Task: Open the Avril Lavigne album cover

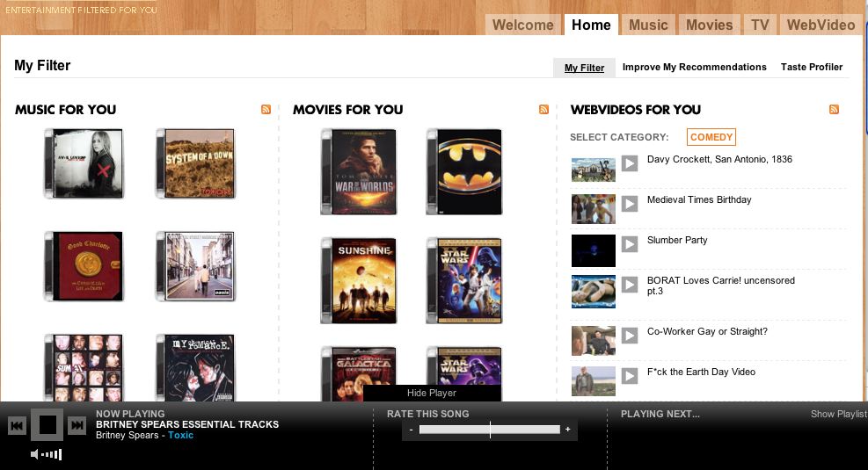Action: pyautogui.click(x=84, y=163)
